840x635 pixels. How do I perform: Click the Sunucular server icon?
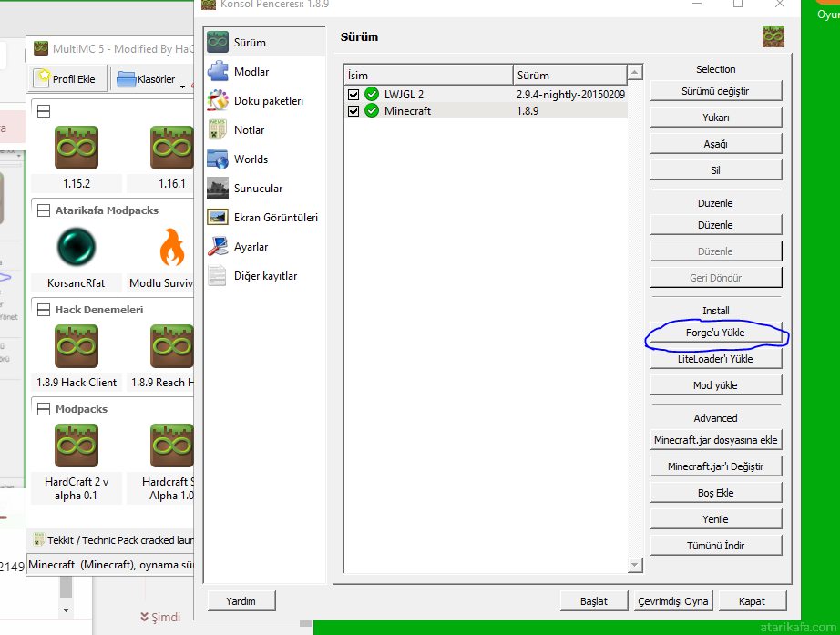click(218, 188)
